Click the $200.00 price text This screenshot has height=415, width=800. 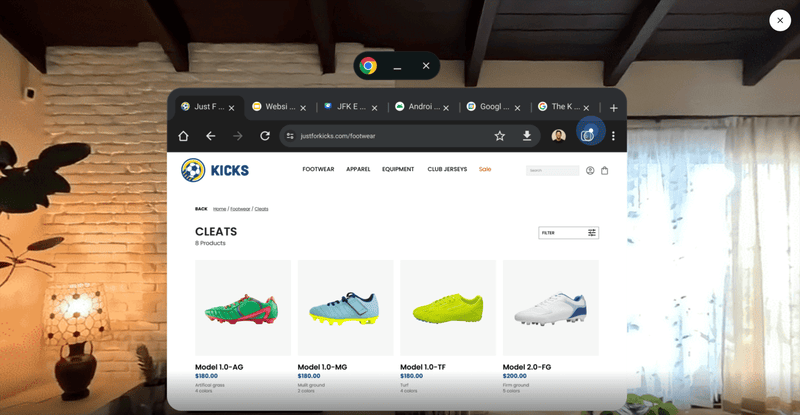(514, 376)
